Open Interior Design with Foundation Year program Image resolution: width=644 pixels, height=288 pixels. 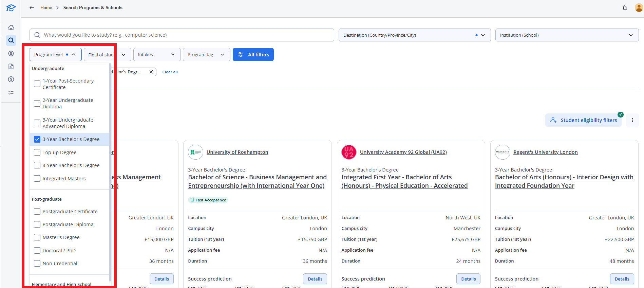[x=564, y=181]
